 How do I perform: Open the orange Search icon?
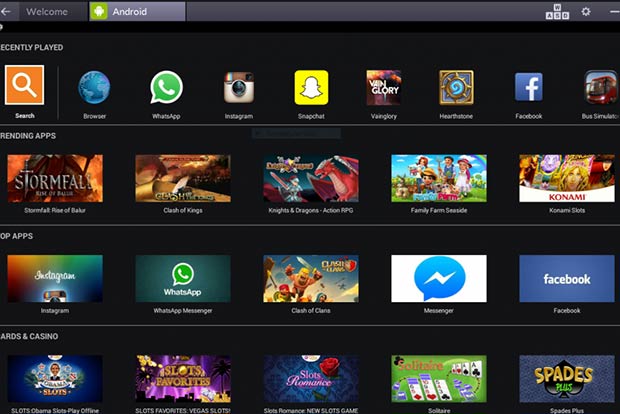pos(25,85)
